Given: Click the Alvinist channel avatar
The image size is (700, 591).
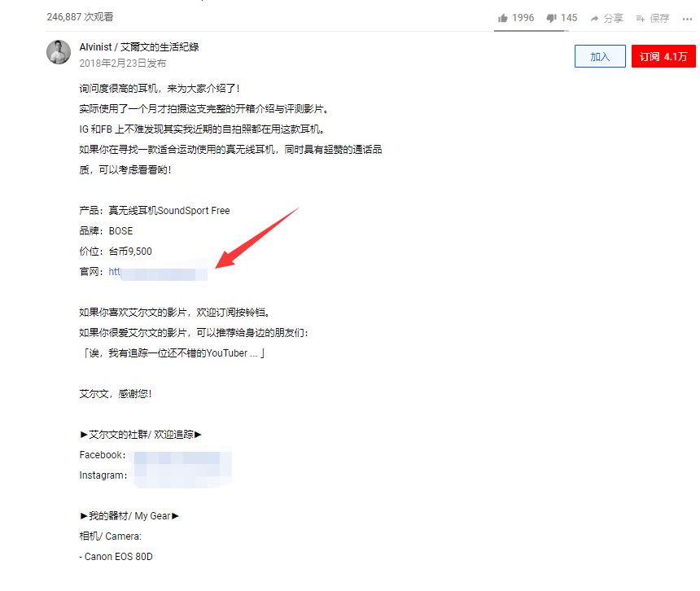Looking at the screenshot, I should tap(59, 52).
